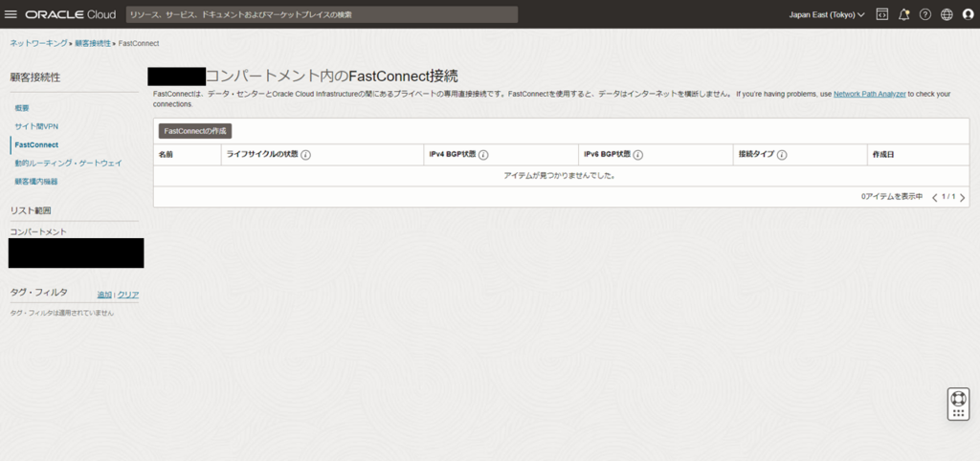The width and height of the screenshot is (980, 461).
Task: Click the 顧客接続性 breadcrumb
Action: [x=93, y=43]
